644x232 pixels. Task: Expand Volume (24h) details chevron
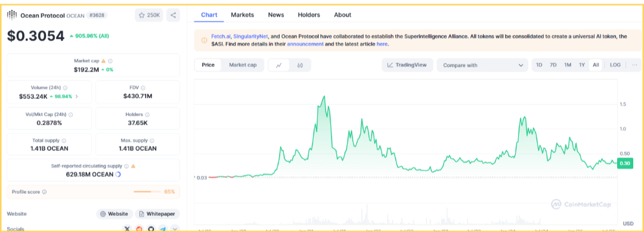click(76, 97)
